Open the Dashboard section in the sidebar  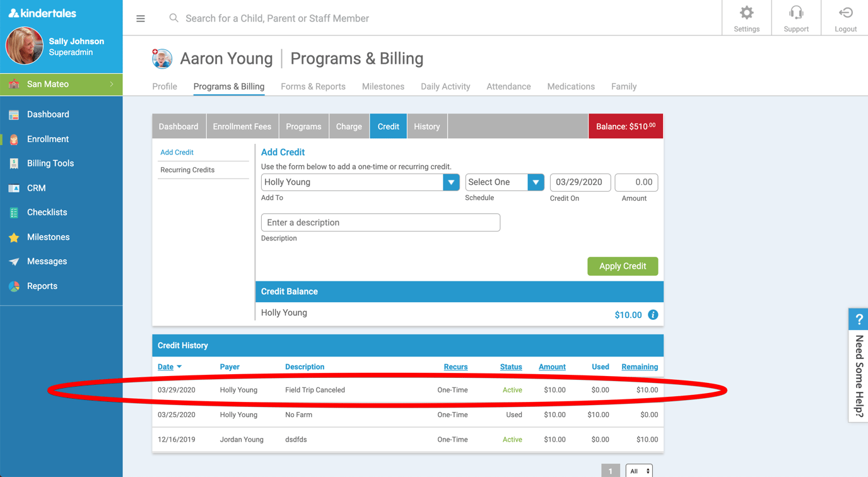coord(47,114)
